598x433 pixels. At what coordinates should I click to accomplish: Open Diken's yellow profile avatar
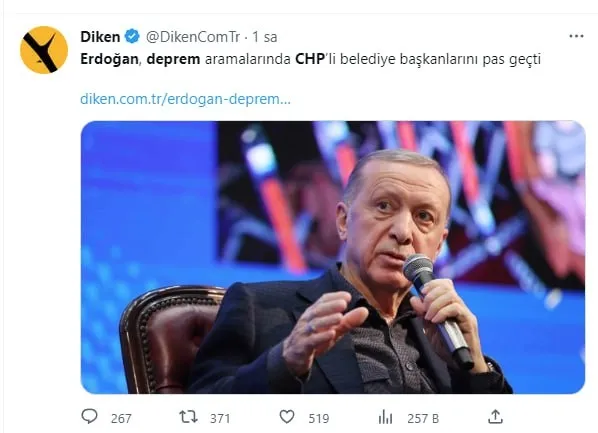[x=44, y=50]
